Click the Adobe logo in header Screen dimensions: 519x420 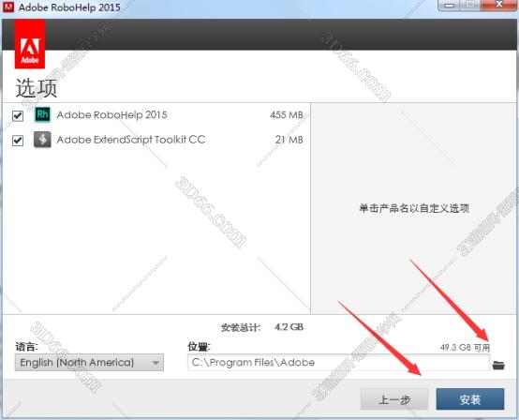coord(30,44)
